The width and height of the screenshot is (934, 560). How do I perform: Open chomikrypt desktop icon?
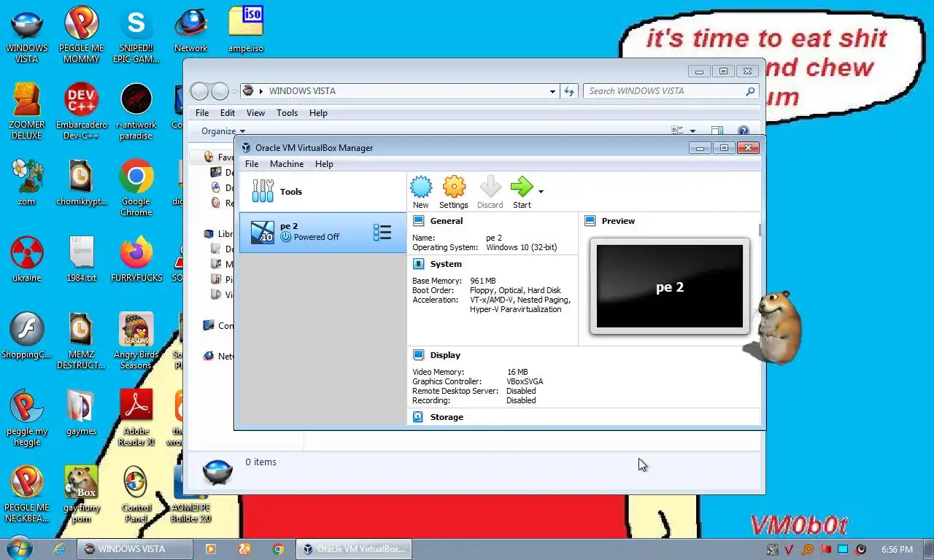click(x=81, y=183)
